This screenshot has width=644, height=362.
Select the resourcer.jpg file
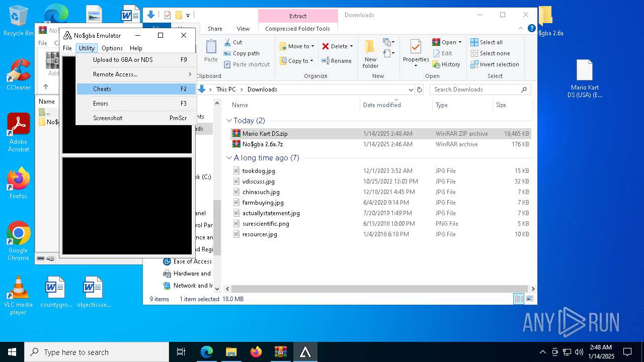[381, 234]
